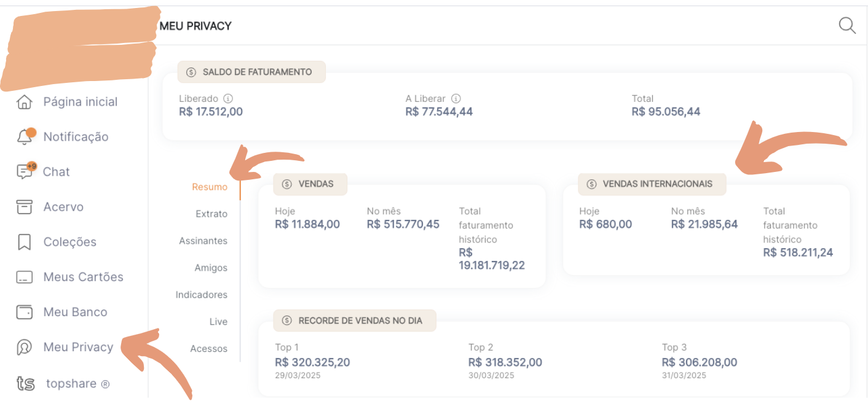Screen dimensions: 868x404
Task: Select the Acessos tab
Action: click(x=208, y=349)
